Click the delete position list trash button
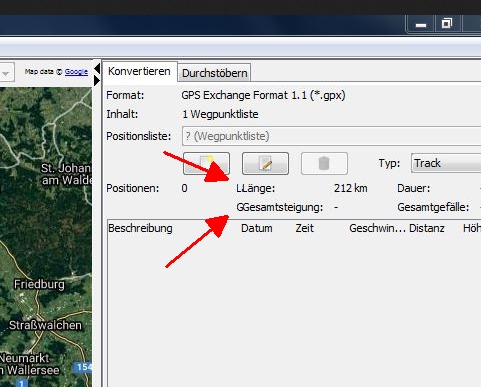The image size is (481, 387). [x=324, y=163]
